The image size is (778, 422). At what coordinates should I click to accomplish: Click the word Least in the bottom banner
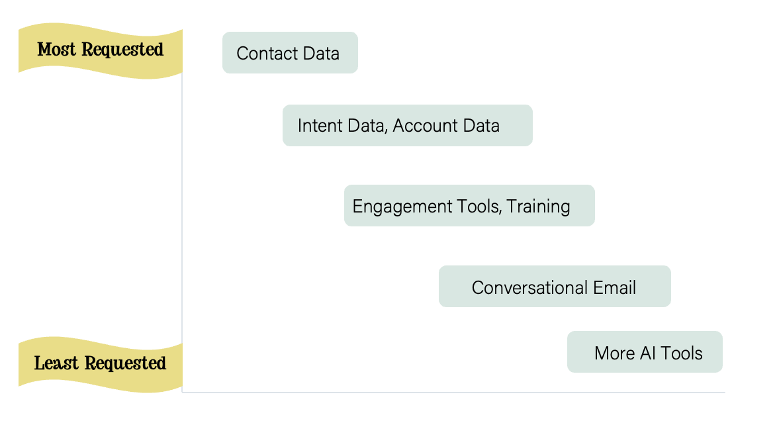pos(56,363)
